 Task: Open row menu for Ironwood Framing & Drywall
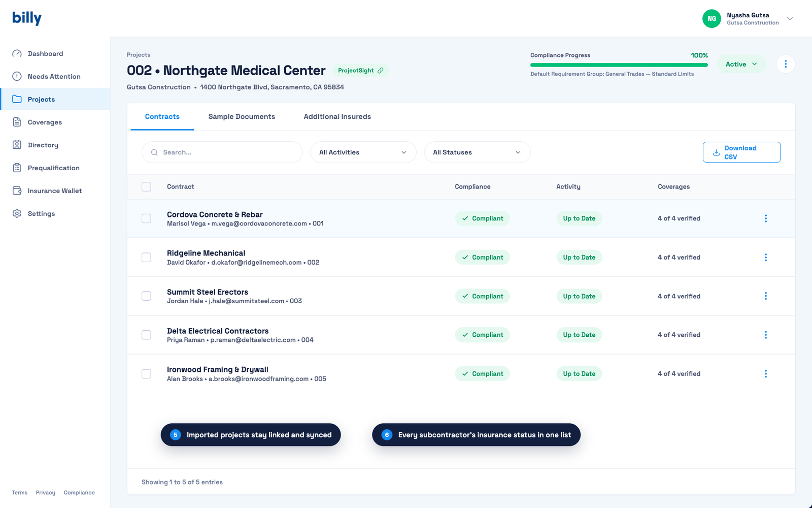coord(766,374)
